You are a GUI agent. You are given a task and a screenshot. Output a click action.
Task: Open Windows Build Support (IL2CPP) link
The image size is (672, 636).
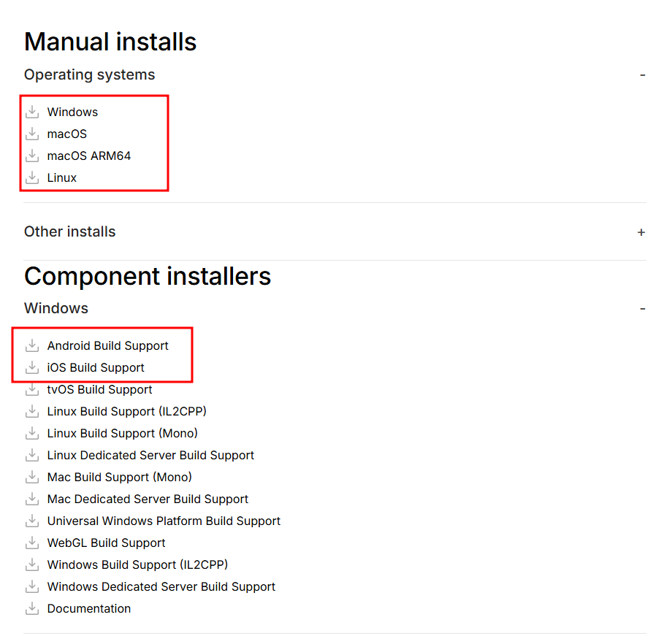coord(137,564)
